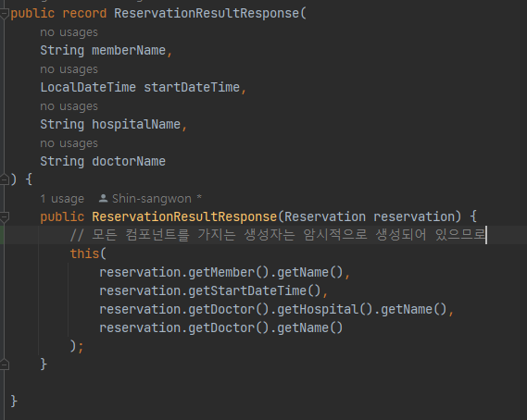Screen dimensions: 527x420
Task: Collapse fold marker at closing parenthesis brace line
Action: [x=4, y=179]
